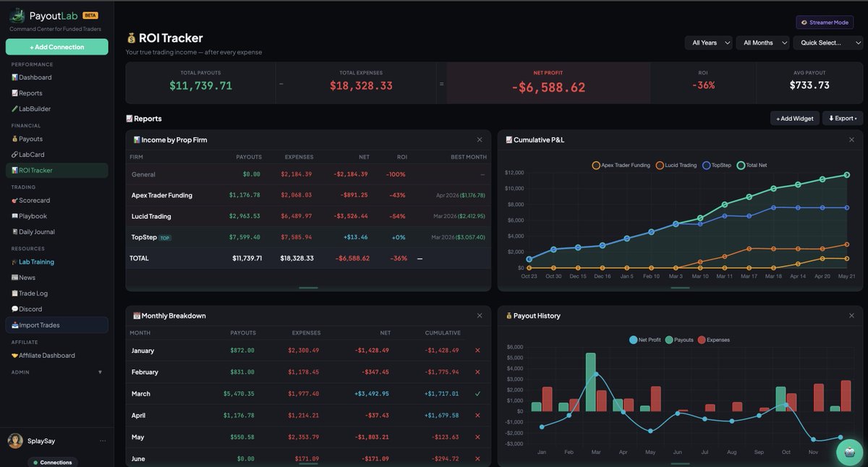
Task: Toggle Apex Trader Funding legend series
Action: coord(621,166)
